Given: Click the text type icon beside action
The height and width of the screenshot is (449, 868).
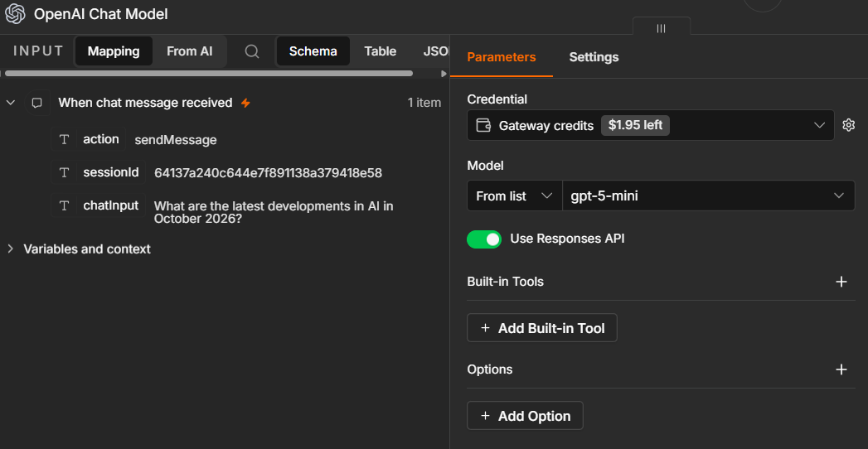Looking at the screenshot, I should (x=64, y=139).
